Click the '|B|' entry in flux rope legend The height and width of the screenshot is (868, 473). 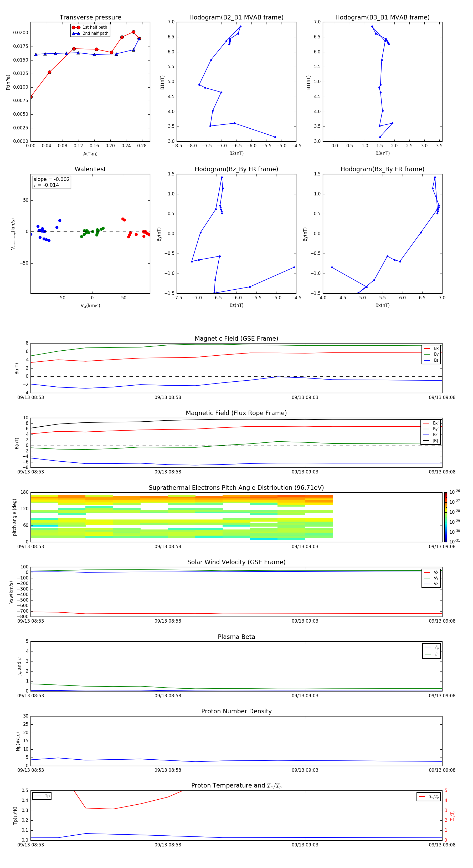pyautogui.click(x=431, y=441)
